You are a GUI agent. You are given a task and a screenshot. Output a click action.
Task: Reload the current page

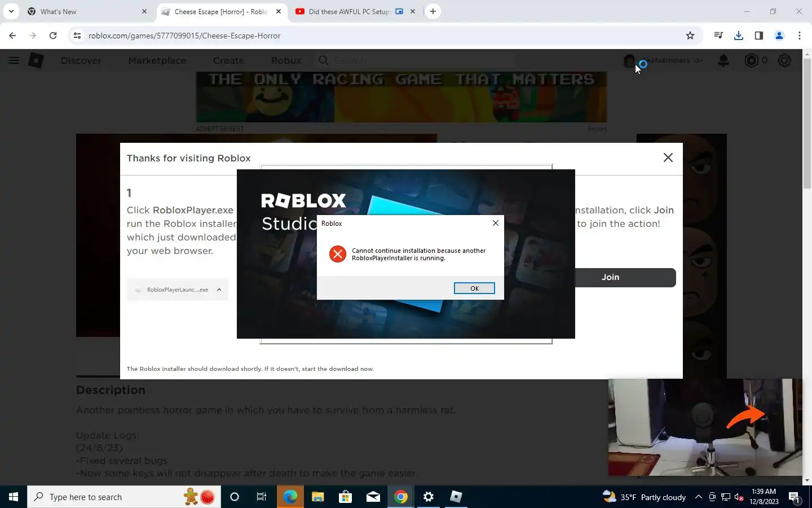(x=53, y=36)
